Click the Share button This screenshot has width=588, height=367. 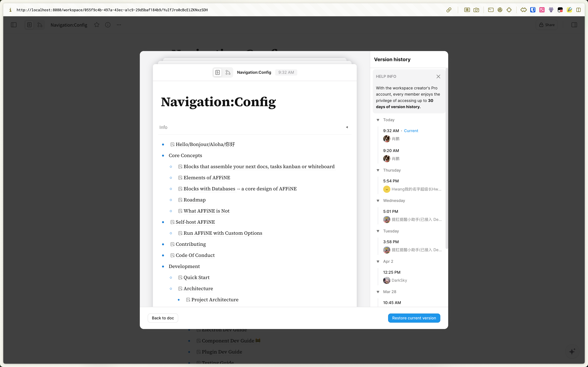tap(547, 25)
